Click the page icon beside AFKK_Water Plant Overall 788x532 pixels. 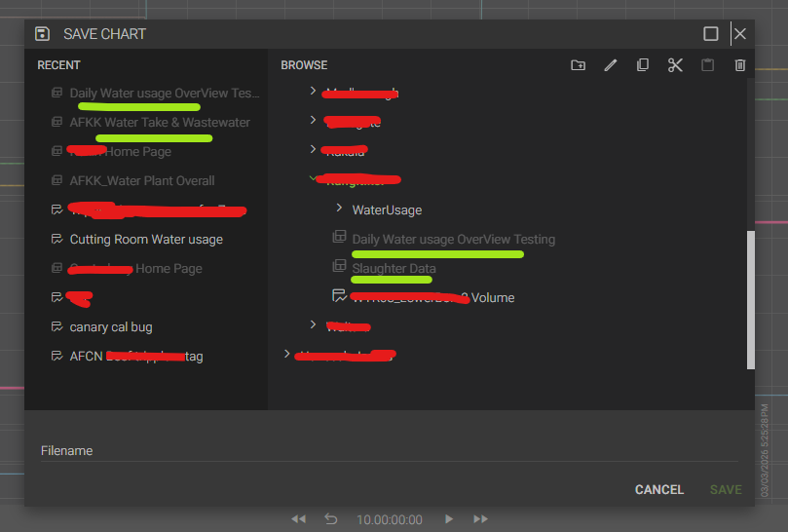[57, 180]
